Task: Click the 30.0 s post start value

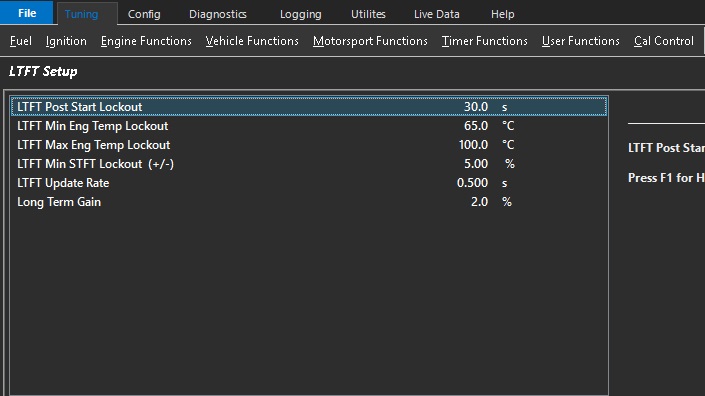Action: pos(476,107)
